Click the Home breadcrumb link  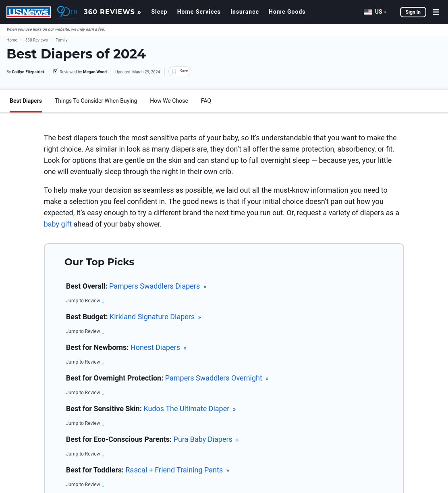pos(12,40)
